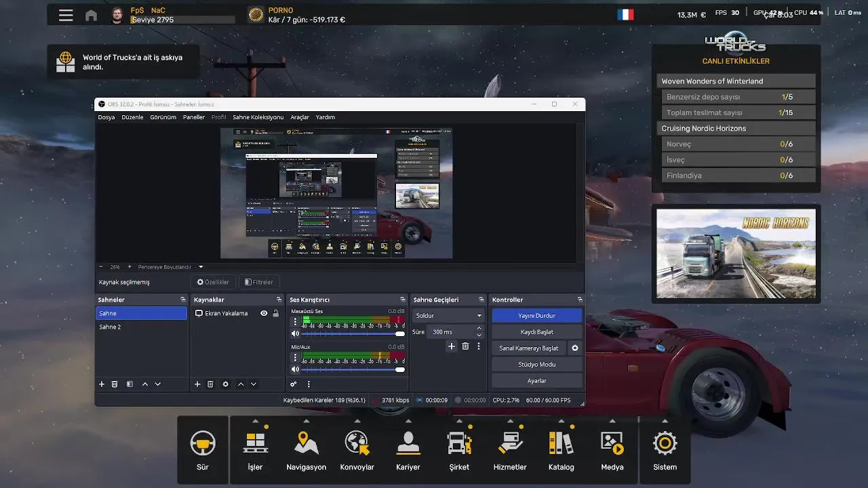This screenshot has width=868, height=488.
Task: Open the Araçlar menu in OBS
Action: click(300, 117)
